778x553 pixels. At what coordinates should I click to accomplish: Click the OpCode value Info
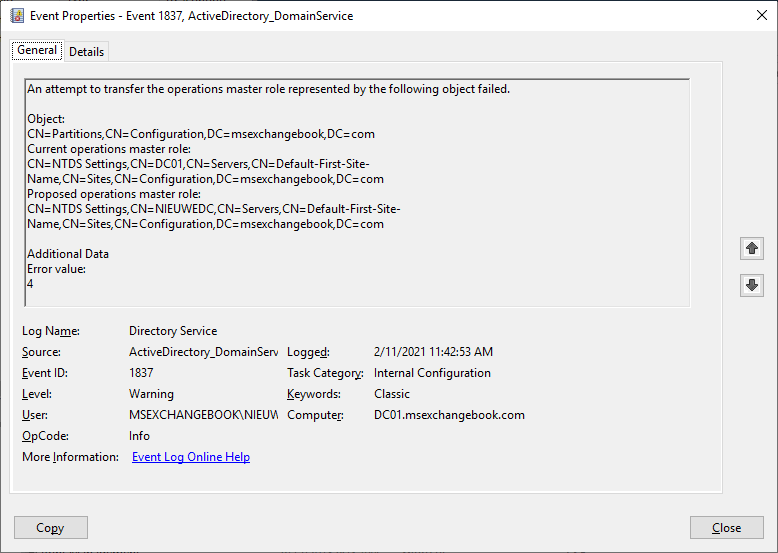(139, 436)
